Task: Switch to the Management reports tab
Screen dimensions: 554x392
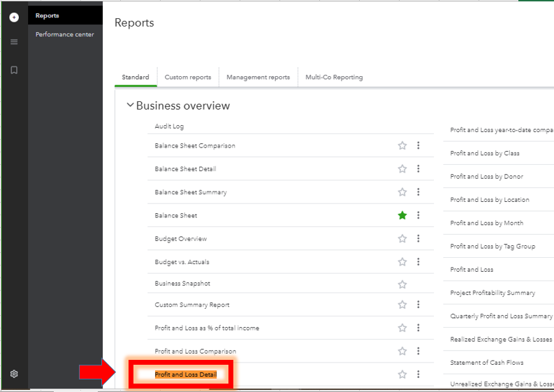Action: pyautogui.click(x=258, y=77)
